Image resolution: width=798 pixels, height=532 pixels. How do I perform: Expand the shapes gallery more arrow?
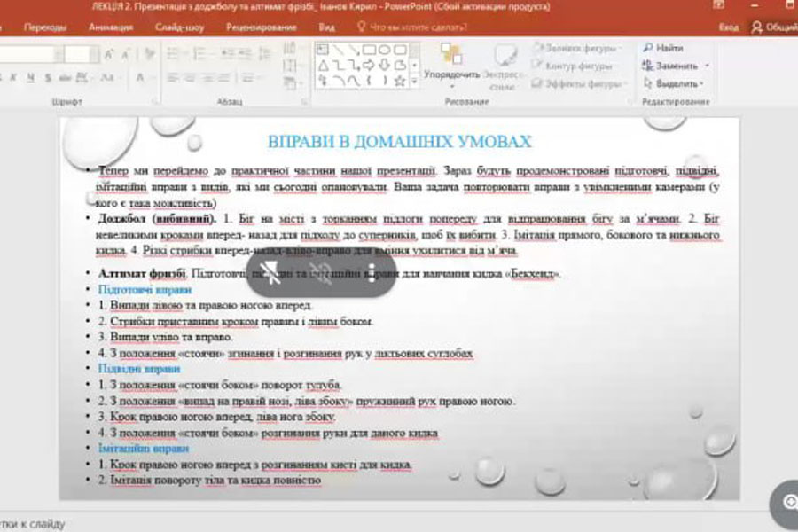point(413,81)
